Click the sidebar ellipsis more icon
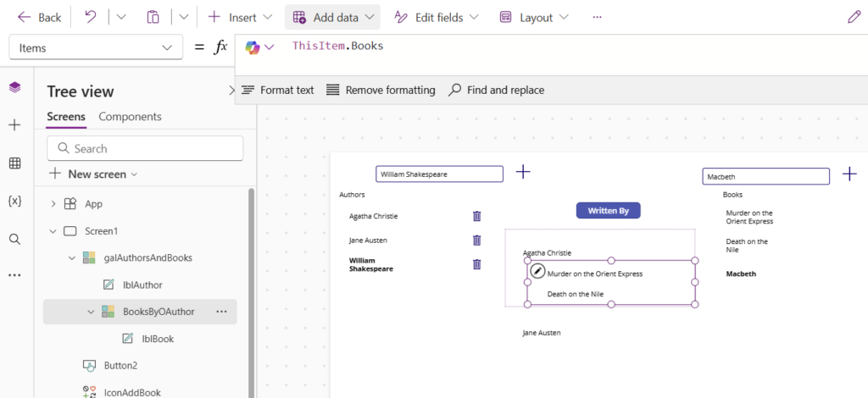Image resolution: width=868 pixels, height=398 pixels. tap(15, 275)
